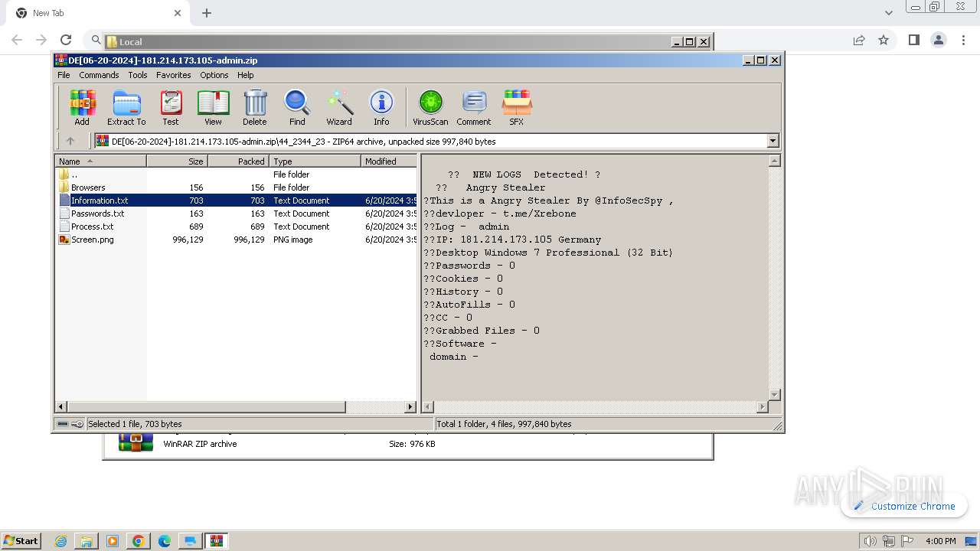Viewport: 980px width, 551px height.
Task: Expand the archive path dropdown
Action: (x=773, y=141)
